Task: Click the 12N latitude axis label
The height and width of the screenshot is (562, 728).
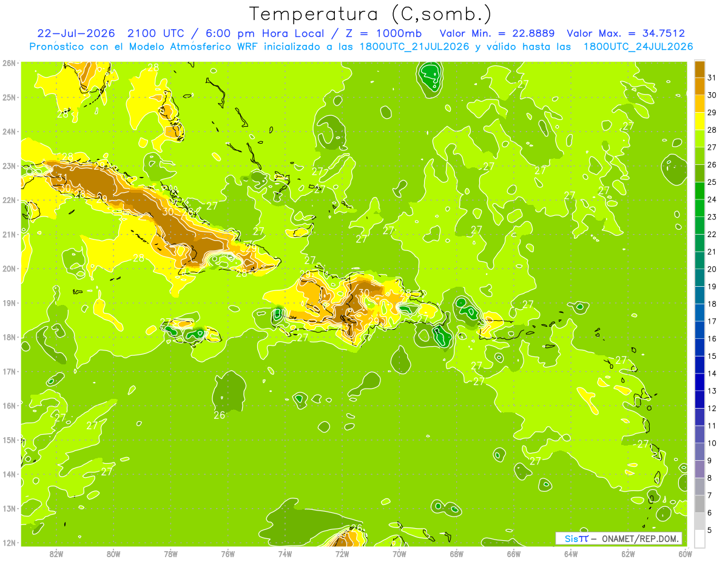Action: point(8,543)
